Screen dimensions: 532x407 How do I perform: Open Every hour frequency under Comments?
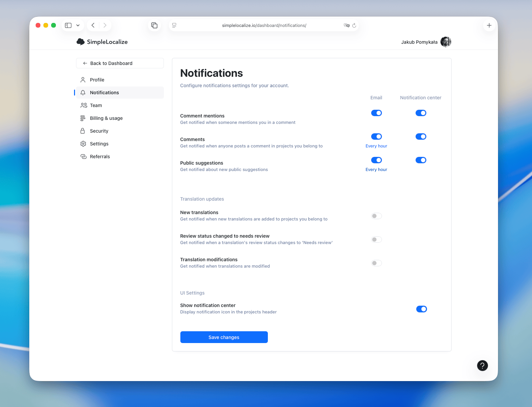pyautogui.click(x=376, y=146)
